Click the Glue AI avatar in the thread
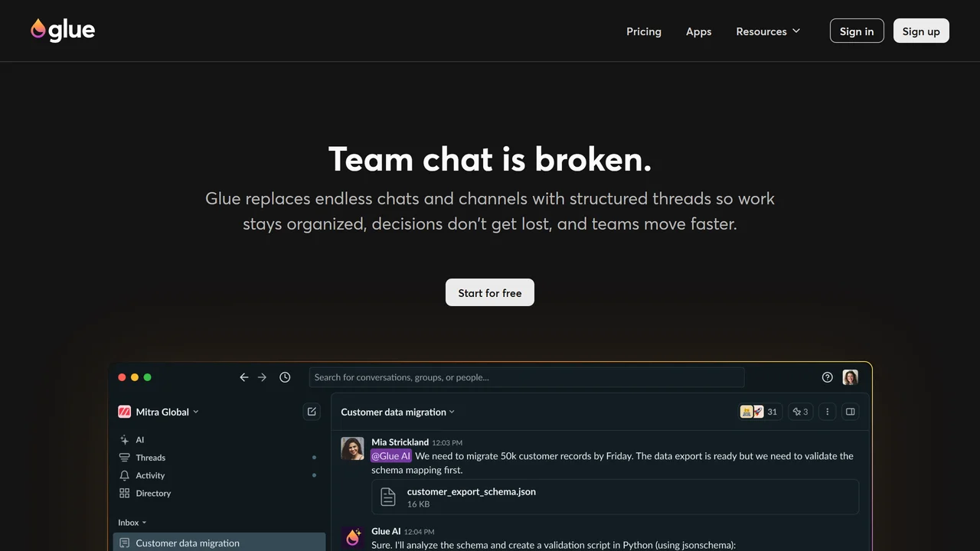The height and width of the screenshot is (551, 980). click(352, 537)
